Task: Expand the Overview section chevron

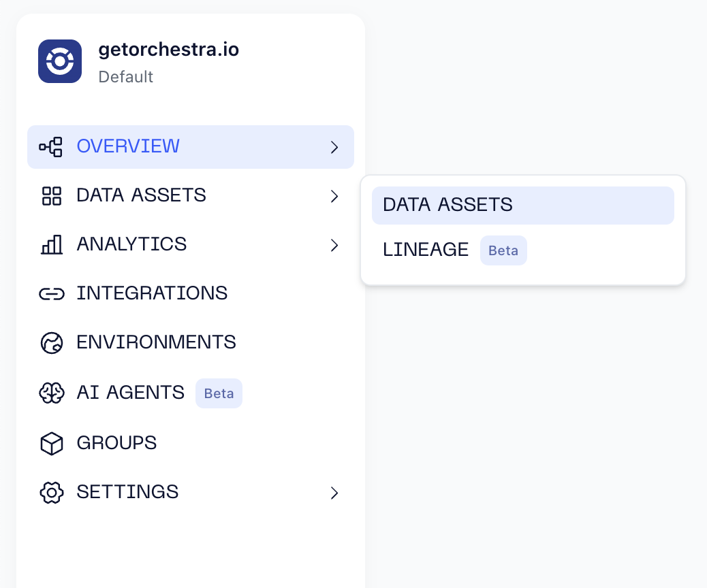Action: coord(334,147)
